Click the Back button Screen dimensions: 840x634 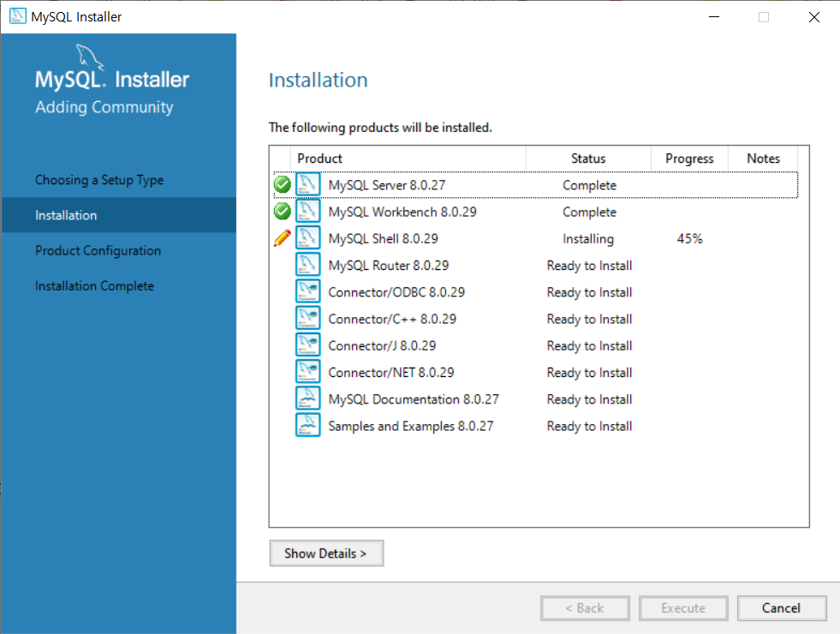(x=585, y=608)
